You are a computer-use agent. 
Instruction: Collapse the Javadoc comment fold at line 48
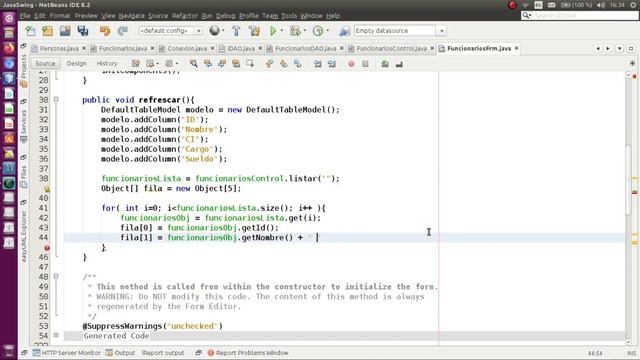pyautogui.click(x=56, y=277)
